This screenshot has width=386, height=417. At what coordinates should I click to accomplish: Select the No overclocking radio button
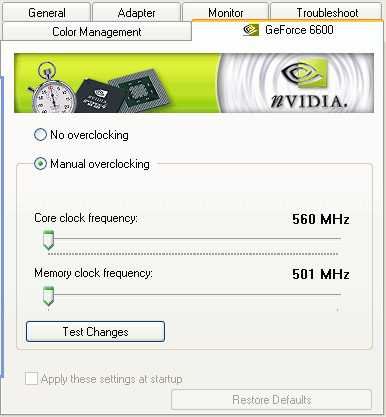pyautogui.click(x=40, y=135)
